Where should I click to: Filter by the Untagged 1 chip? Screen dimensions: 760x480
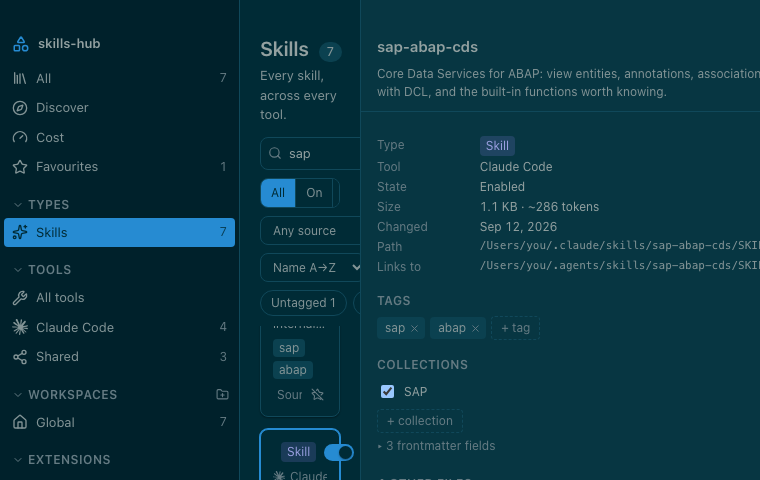[x=303, y=303]
